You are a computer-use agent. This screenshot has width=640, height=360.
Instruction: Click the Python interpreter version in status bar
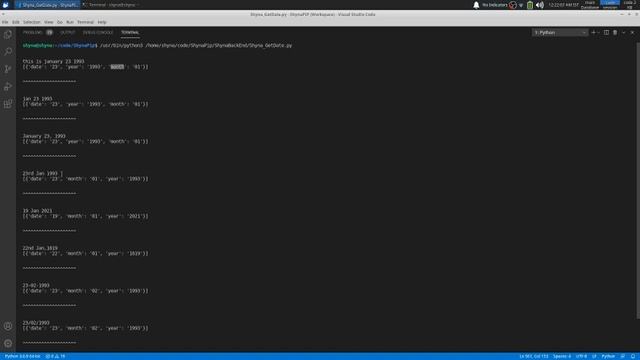point(22,356)
